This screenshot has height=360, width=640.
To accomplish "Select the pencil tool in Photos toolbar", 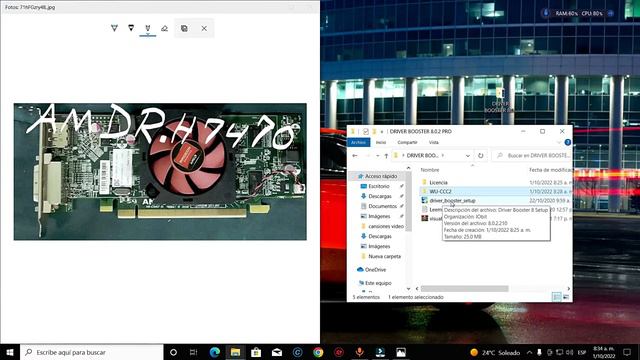I will 131,28.
